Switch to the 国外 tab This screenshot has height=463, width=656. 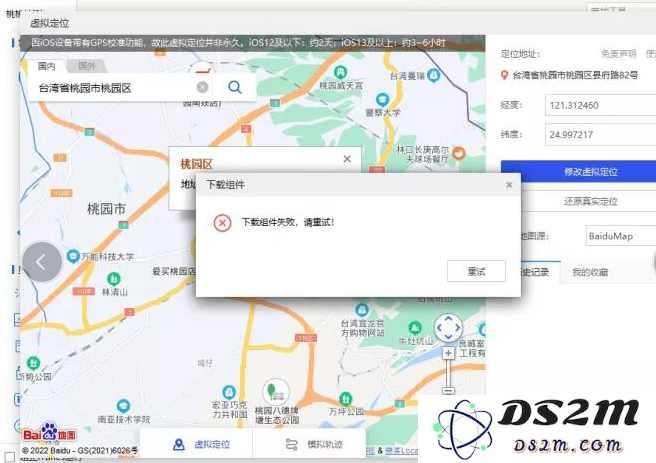pos(87,66)
